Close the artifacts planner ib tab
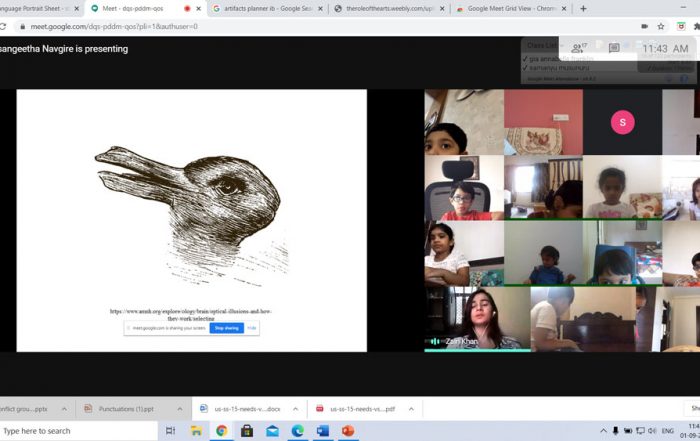Image resolution: width=700 pixels, height=441 pixels. (320, 8)
